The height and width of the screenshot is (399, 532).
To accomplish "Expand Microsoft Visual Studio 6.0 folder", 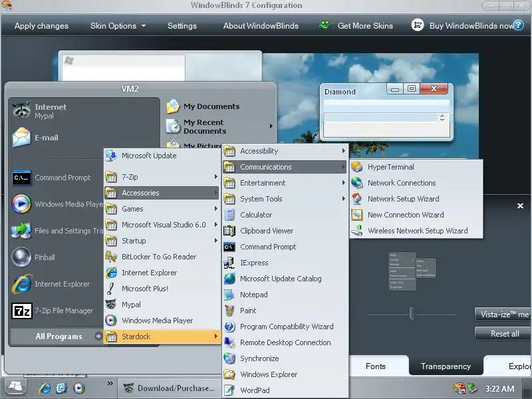I will tap(162, 225).
